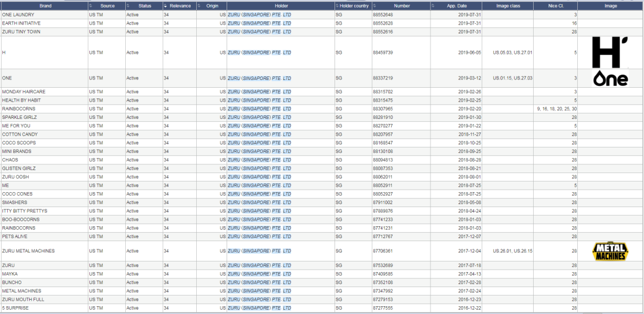Click the descending sort arrow beside Relevance
The width and height of the screenshot is (644, 314).
pyautogui.click(x=166, y=6)
